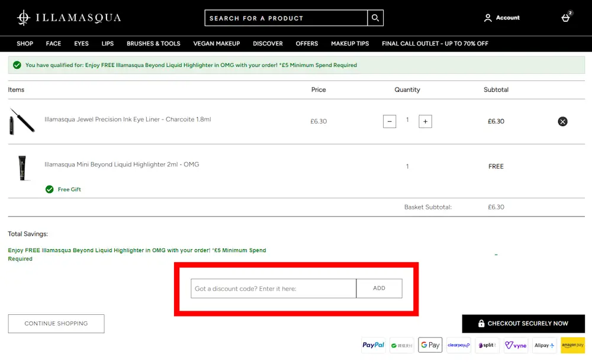The image size is (592, 364).
Task: Open the Account link text
Action: pyautogui.click(x=507, y=18)
